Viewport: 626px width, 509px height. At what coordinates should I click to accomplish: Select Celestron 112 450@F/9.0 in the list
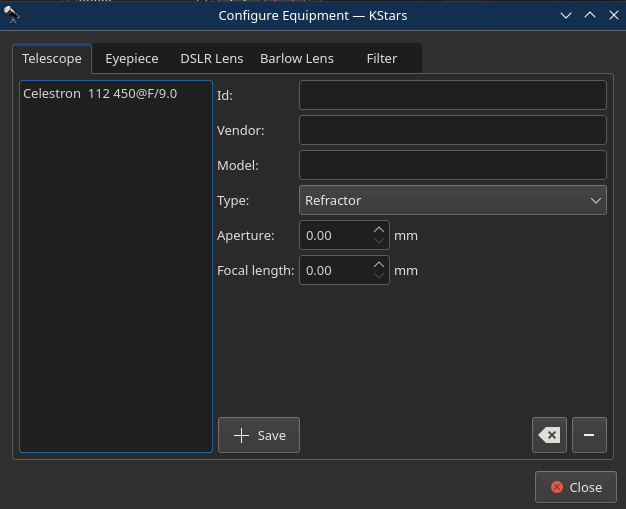click(116, 94)
